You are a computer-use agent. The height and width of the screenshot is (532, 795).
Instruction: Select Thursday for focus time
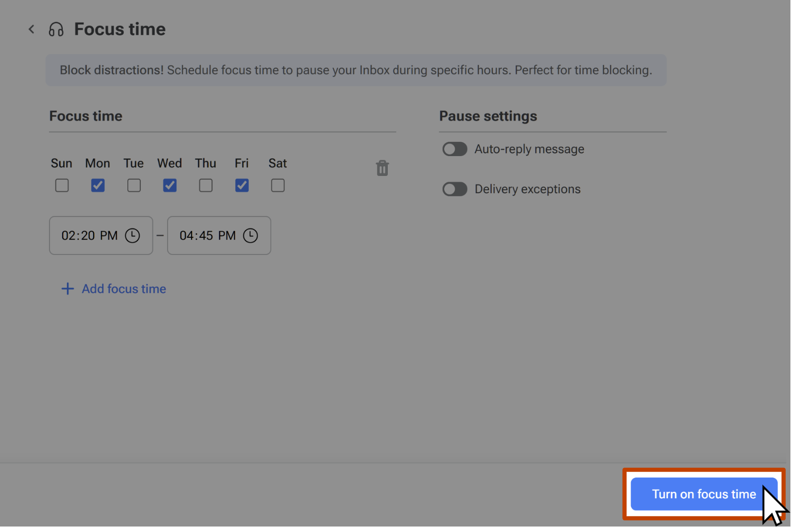point(205,185)
